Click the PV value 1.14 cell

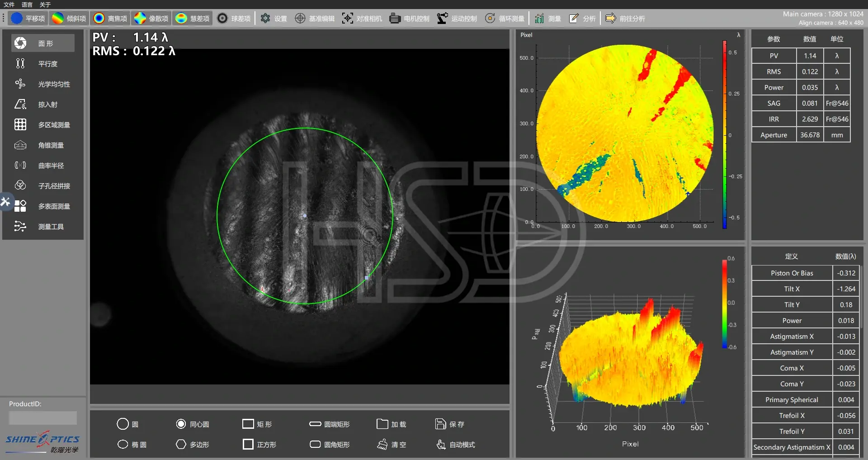pos(810,56)
